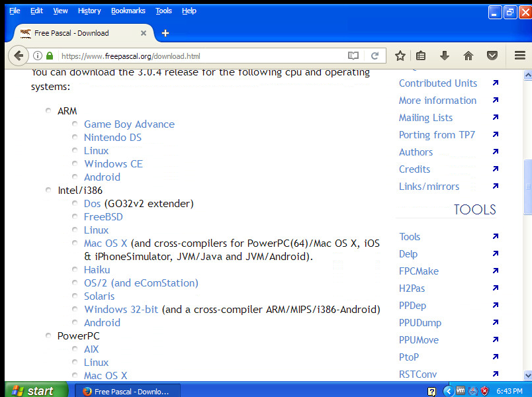Click the arrow icon beside Links/mirrors
Viewport: 532px width, 397px height.
[496, 187]
